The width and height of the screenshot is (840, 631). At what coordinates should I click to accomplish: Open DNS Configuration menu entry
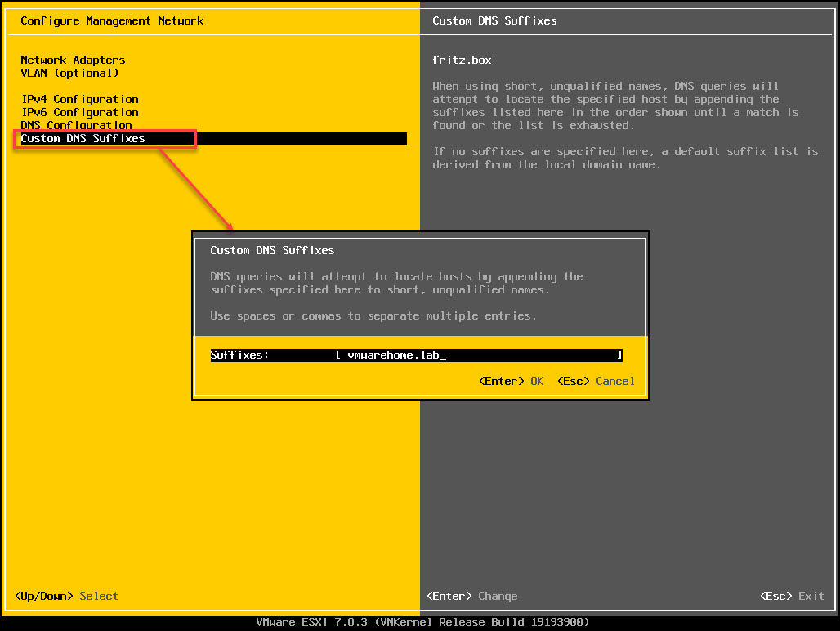point(76,125)
